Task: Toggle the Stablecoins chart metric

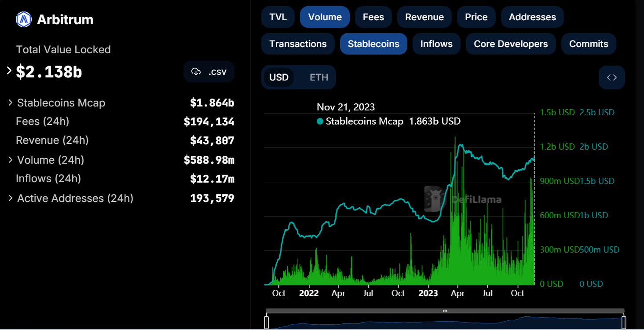Action: [x=373, y=44]
